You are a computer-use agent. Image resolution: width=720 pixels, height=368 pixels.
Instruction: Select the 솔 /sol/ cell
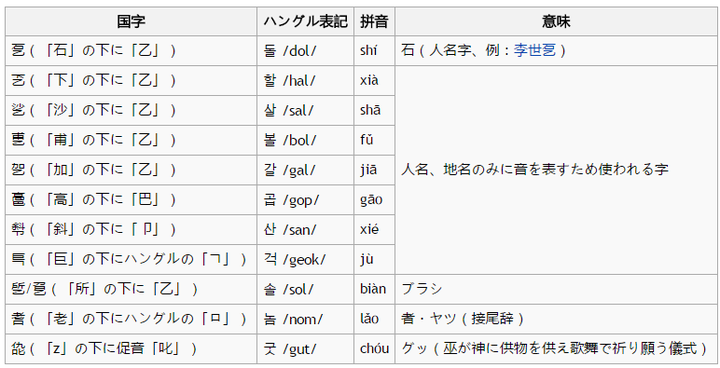305,289
